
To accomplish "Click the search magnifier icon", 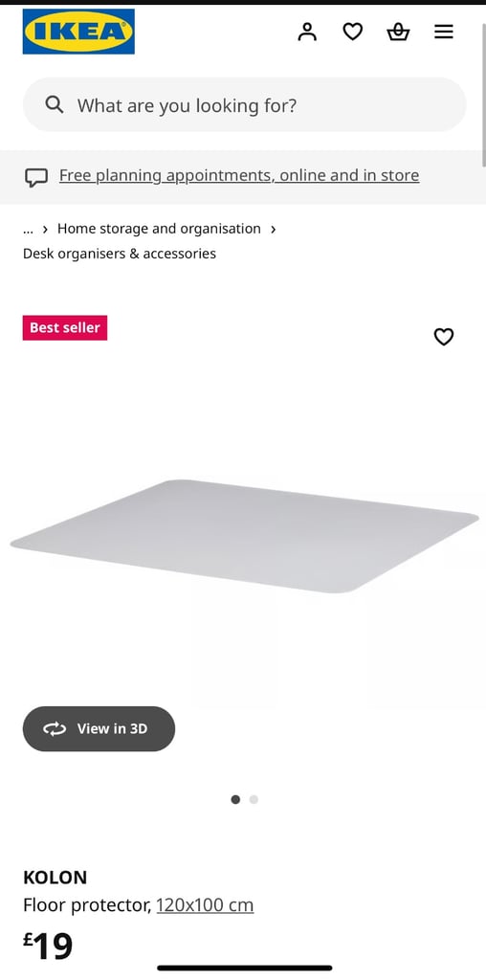I will [x=55, y=105].
